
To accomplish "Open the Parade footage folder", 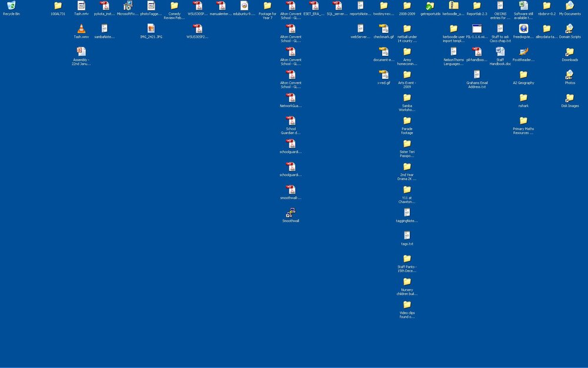I will coord(407,121).
